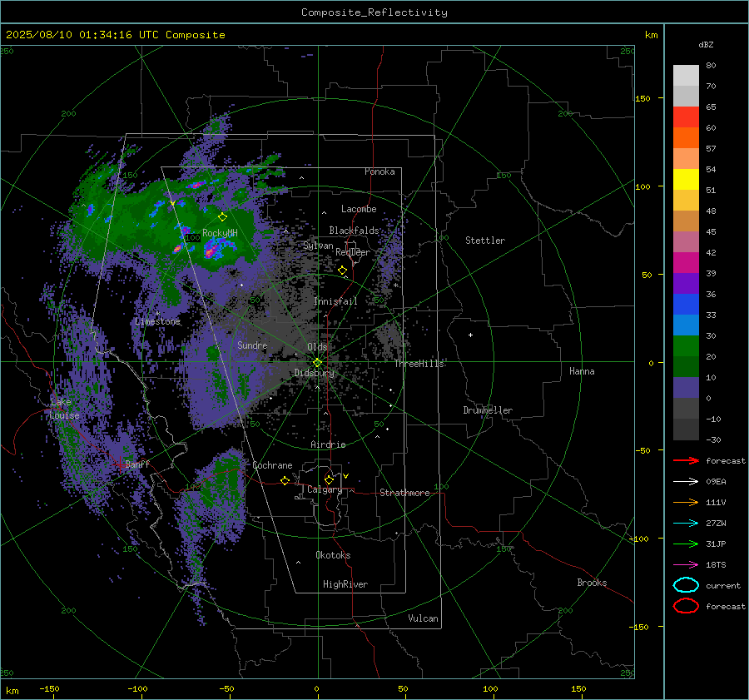Click the Ponoka city label

click(379, 171)
